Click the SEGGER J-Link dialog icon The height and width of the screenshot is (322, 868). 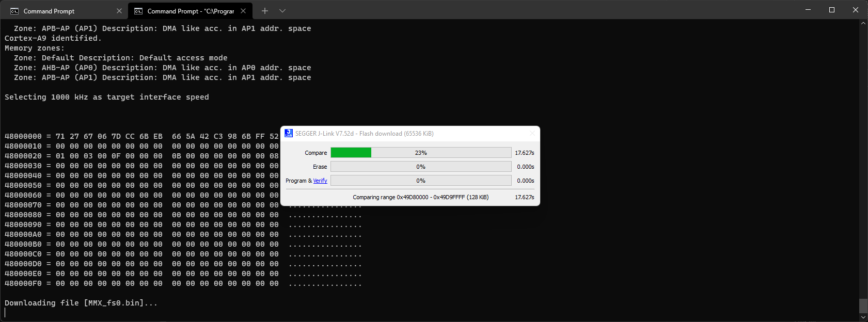[289, 133]
